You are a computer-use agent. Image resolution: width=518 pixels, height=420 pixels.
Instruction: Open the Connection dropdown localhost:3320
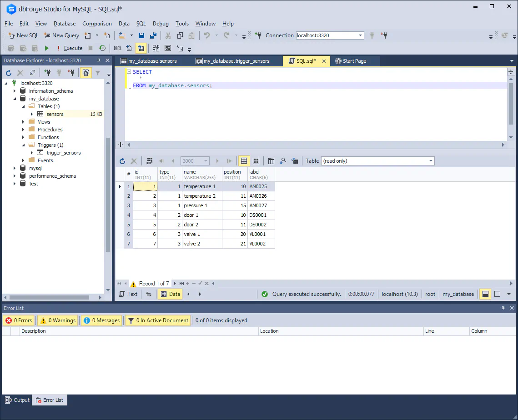(361, 35)
